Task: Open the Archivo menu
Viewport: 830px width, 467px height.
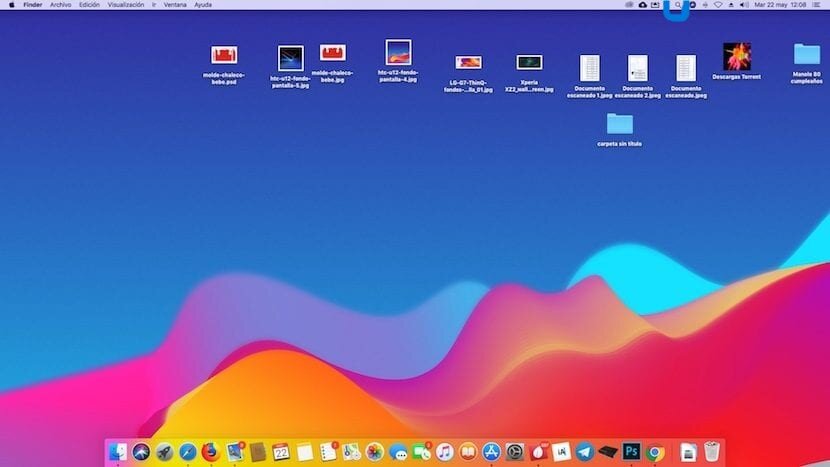Action: tap(60, 5)
